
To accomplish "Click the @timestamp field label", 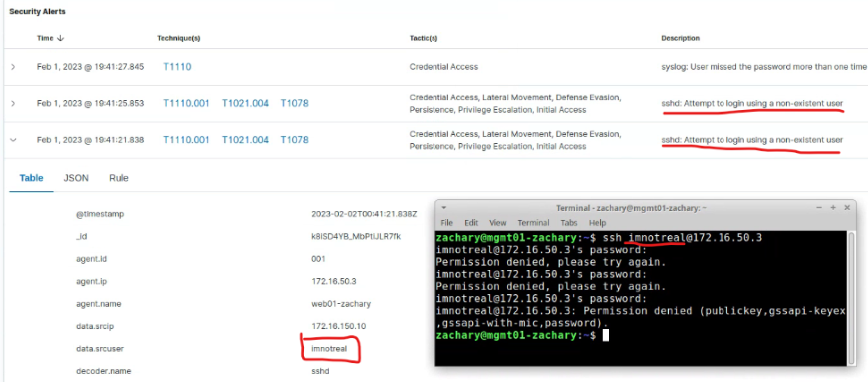I will (x=99, y=214).
